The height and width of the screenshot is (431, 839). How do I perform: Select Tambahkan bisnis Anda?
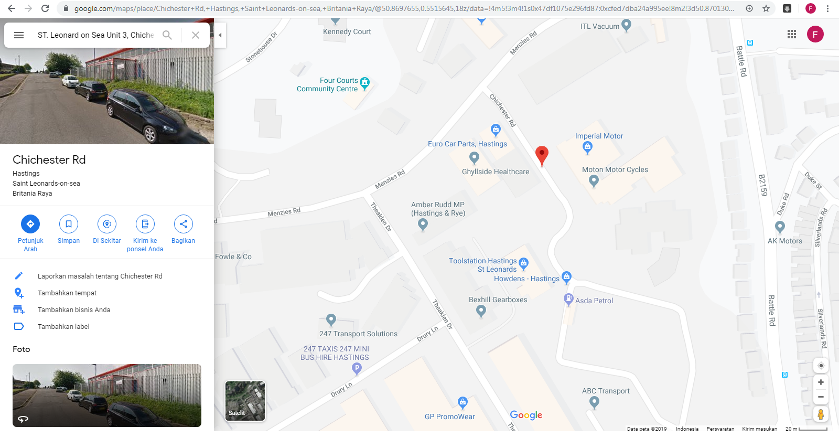74,309
